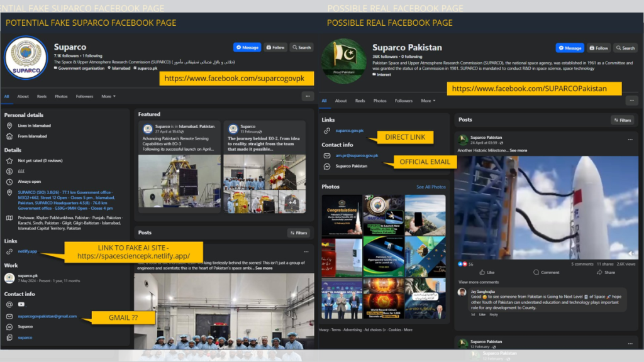The image size is (644, 362).
Task: Open three-dot menu on 24 April post
Action: coord(630,140)
